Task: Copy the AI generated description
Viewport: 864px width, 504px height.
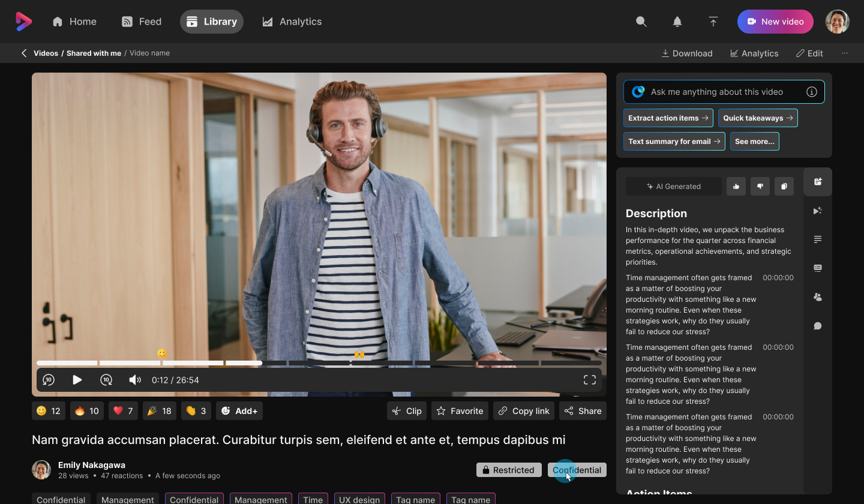Action: (x=784, y=186)
